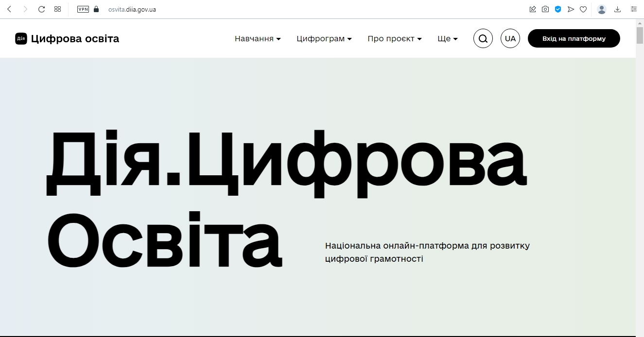Open the Speed Dial grid icon
The width and height of the screenshot is (644, 337).
57,9
